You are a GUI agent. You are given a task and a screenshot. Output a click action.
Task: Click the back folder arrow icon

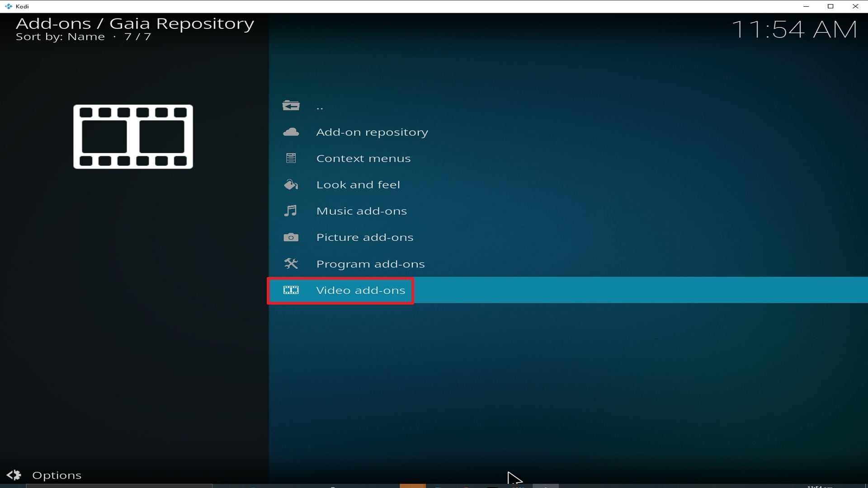click(x=291, y=106)
